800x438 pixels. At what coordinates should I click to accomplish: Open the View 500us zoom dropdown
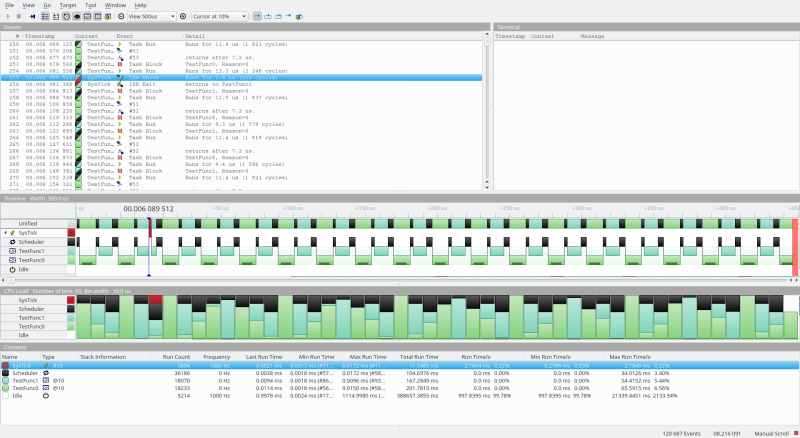(152, 16)
